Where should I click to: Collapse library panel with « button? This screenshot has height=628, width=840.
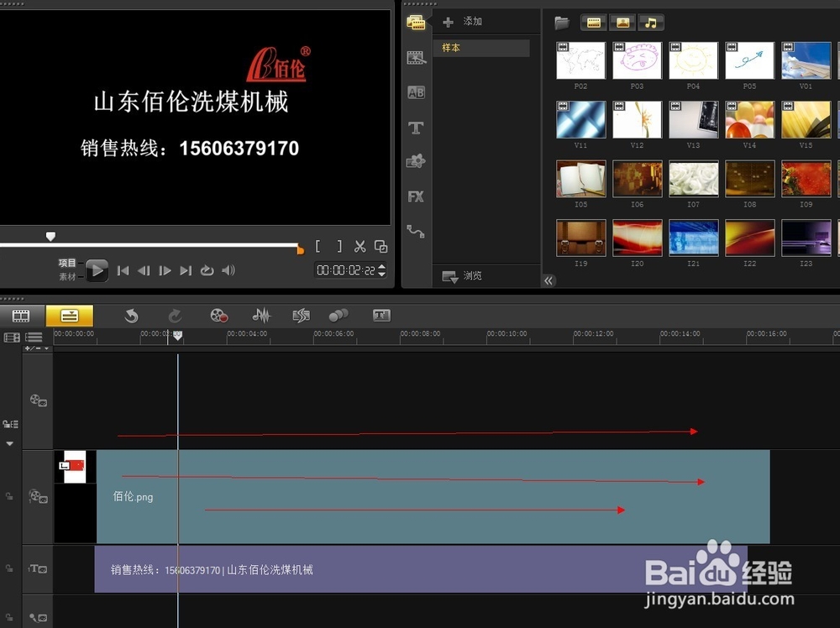[549, 280]
